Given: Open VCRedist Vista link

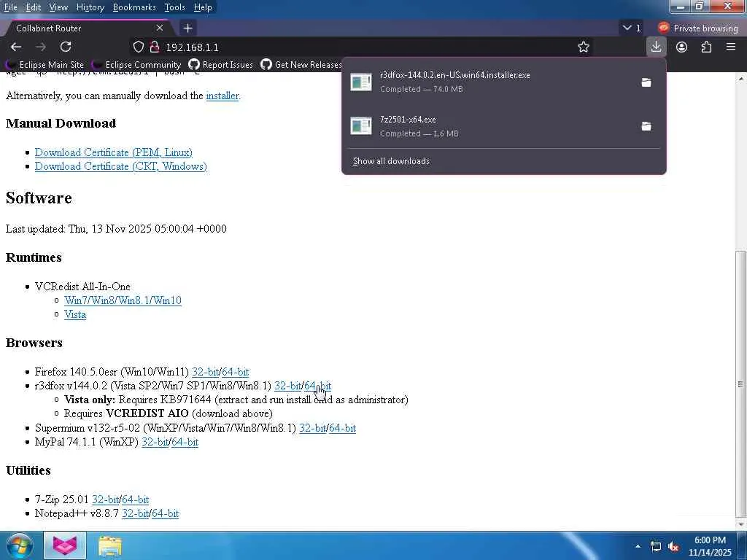Looking at the screenshot, I should pos(75,314).
